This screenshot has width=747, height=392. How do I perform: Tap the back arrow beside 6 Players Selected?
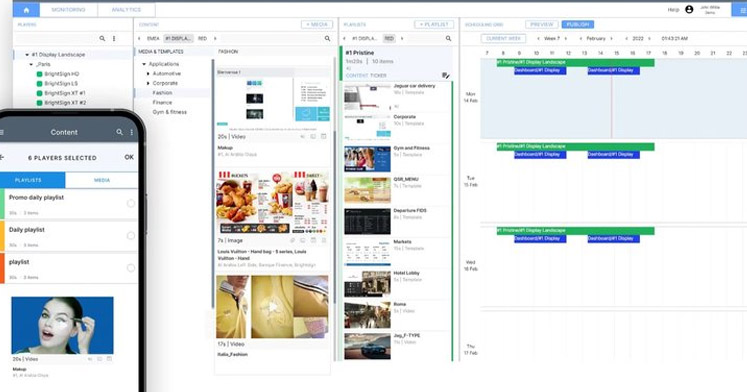[2, 157]
